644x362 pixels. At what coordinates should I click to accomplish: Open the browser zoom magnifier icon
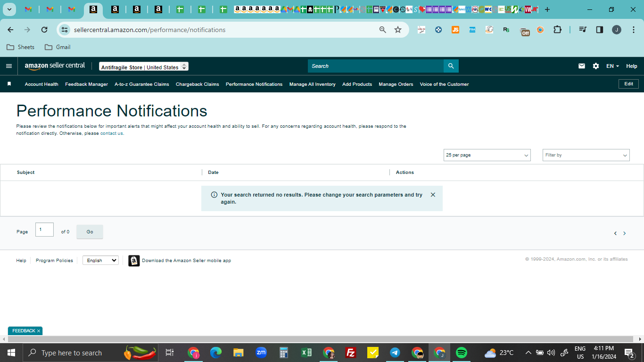coord(383,30)
